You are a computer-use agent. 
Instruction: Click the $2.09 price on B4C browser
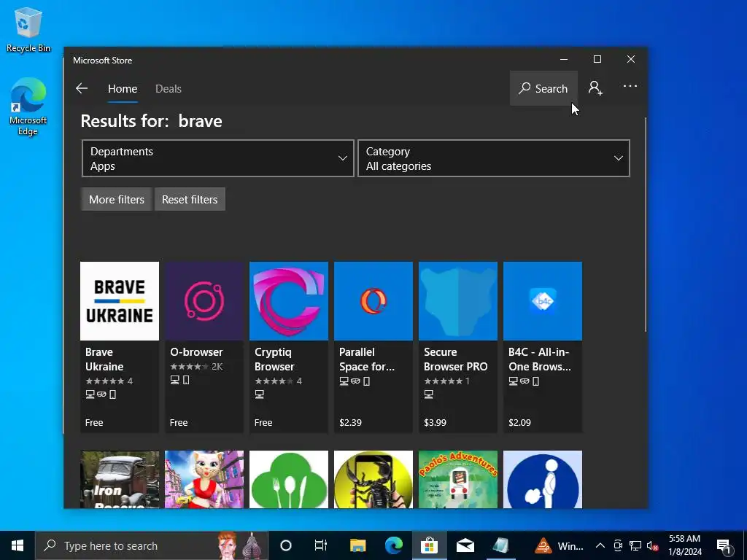click(519, 422)
